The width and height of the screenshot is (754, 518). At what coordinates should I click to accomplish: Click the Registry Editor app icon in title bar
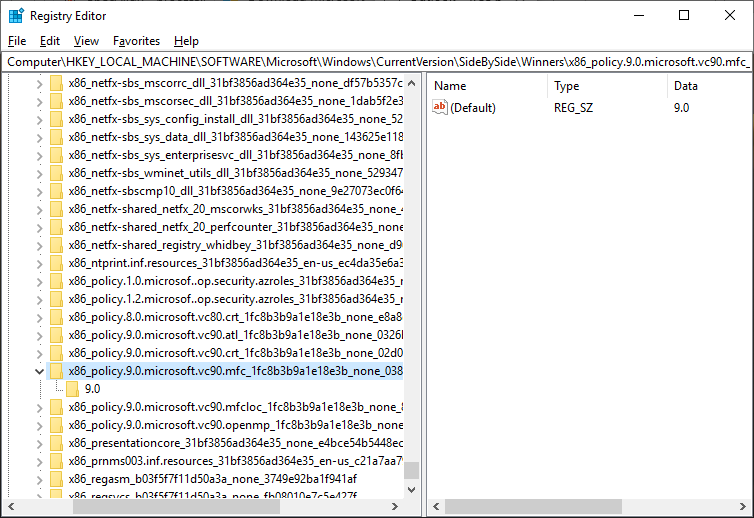(x=16, y=16)
